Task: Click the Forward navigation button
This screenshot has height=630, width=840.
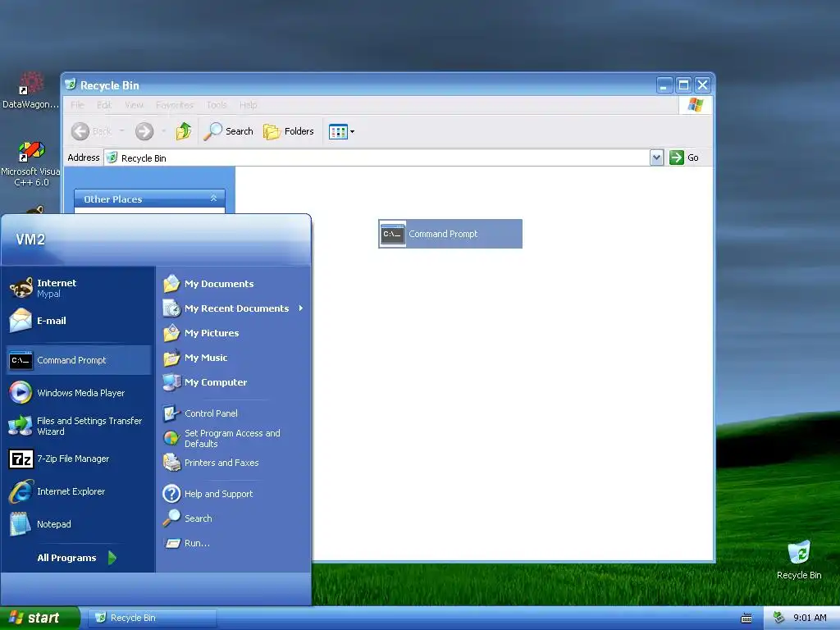Action: click(144, 131)
